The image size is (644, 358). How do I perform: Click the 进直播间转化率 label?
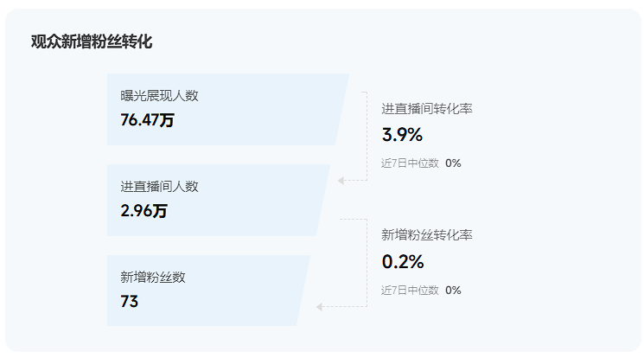[427, 109]
